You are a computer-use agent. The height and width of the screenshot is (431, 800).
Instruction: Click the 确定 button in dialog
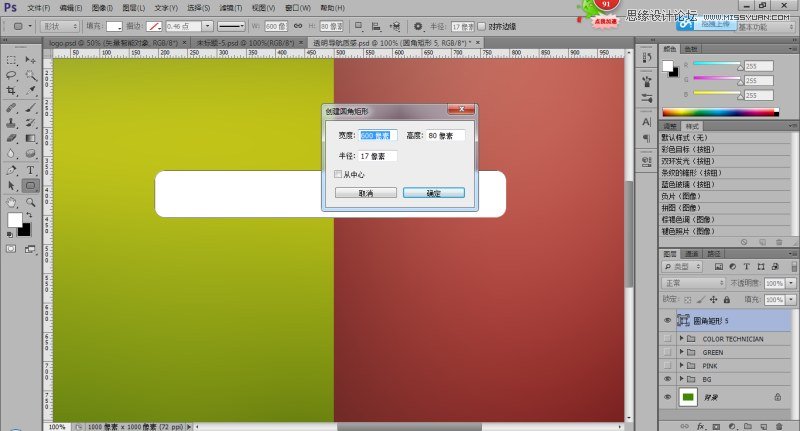point(434,193)
